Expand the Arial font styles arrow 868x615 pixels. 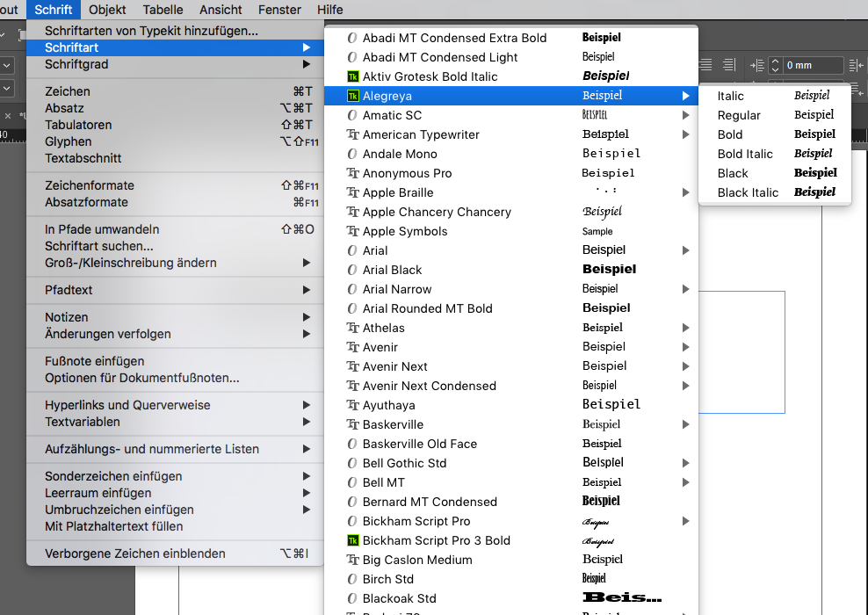coord(686,250)
